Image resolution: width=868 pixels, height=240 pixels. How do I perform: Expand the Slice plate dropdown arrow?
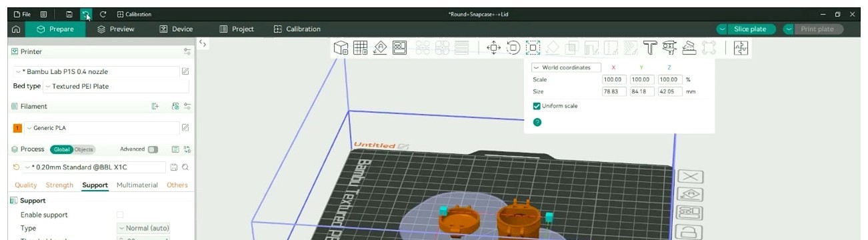tap(723, 29)
